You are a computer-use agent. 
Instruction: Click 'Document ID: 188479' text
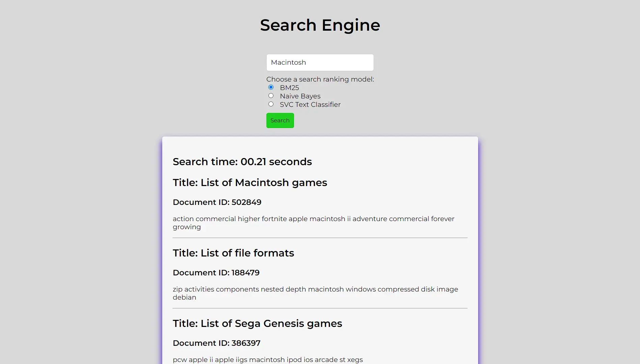216,273
